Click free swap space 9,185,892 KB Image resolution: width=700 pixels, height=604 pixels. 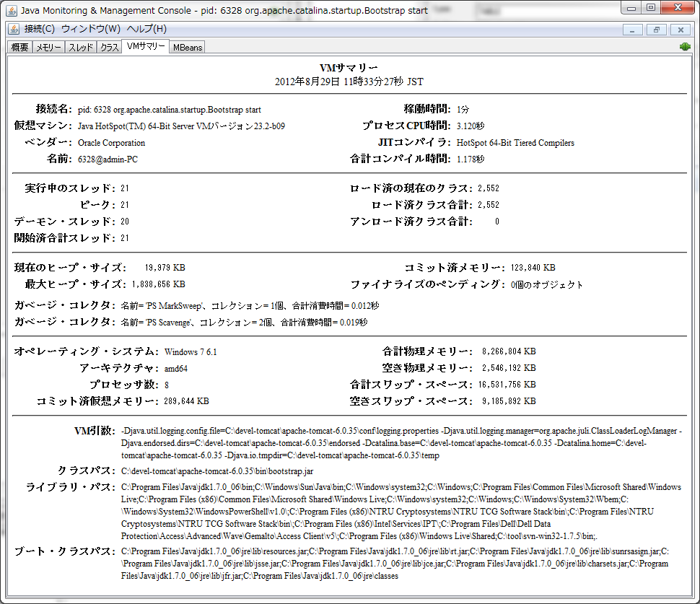click(x=509, y=401)
